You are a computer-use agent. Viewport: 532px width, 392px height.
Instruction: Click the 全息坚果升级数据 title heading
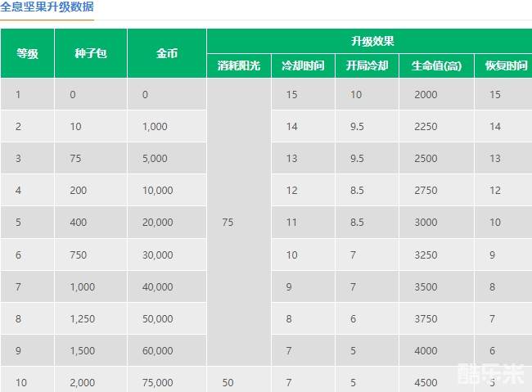click(47, 7)
